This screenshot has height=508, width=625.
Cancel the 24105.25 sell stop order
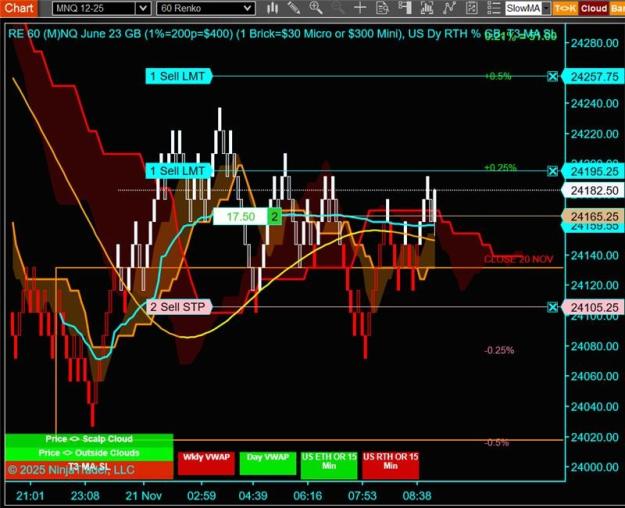pos(552,307)
